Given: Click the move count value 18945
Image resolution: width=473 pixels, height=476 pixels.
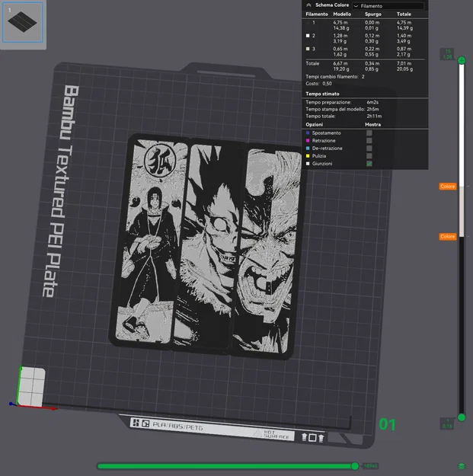Looking at the screenshot, I should tap(370, 466).
